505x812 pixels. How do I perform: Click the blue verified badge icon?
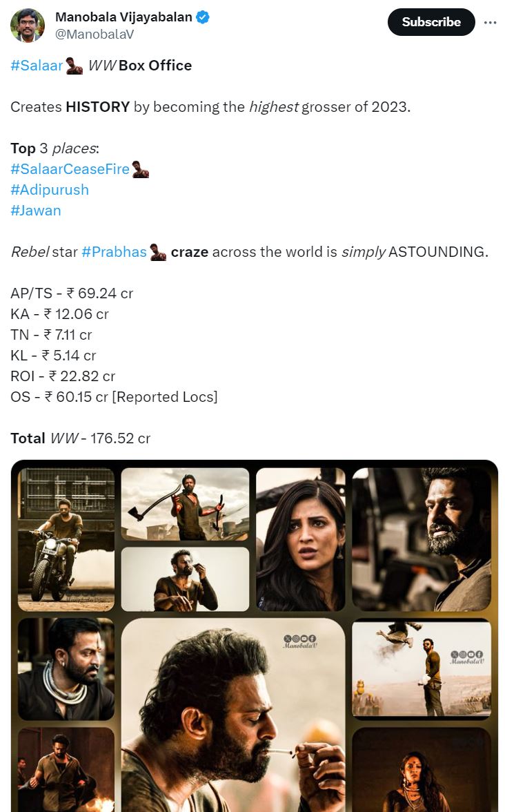pyautogui.click(x=203, y=17)
